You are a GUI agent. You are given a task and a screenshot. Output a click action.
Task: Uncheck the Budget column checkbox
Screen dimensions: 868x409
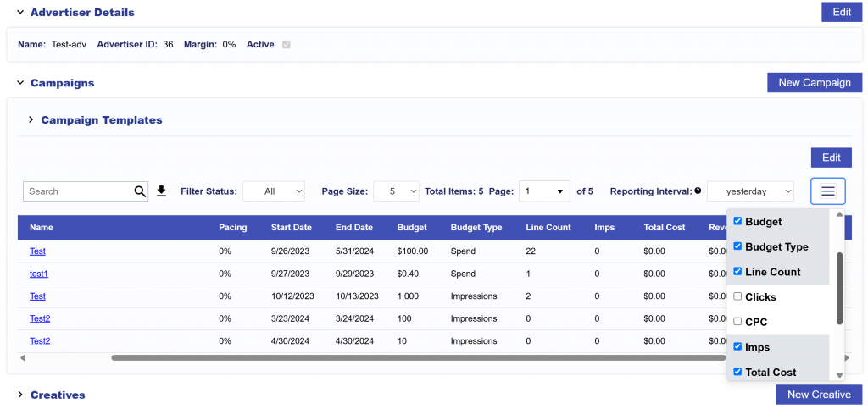[737, 221]
